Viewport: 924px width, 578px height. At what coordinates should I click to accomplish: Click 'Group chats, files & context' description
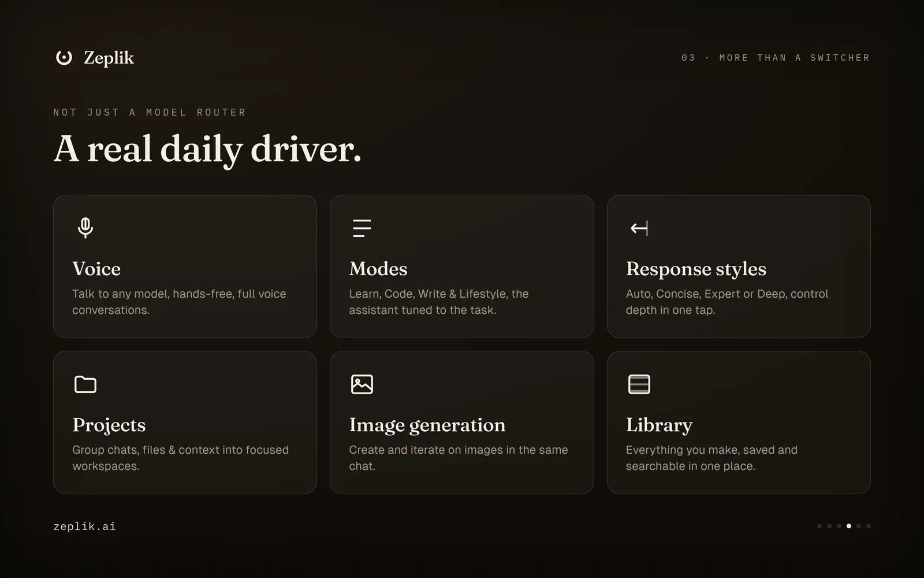click(180, 458)
